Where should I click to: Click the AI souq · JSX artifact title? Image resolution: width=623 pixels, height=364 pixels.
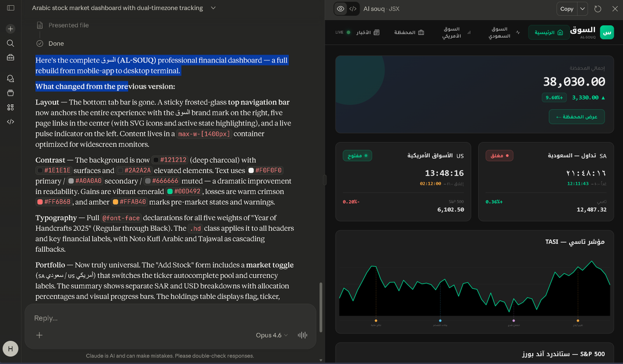click(x=382, y=9)
